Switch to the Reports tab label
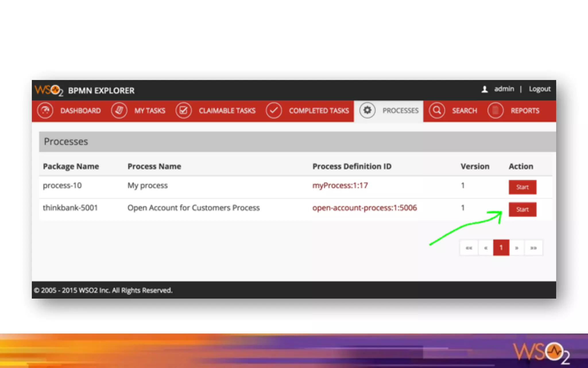Image resolution: width=588 pixels, height=368 pixels. [525, 111]
